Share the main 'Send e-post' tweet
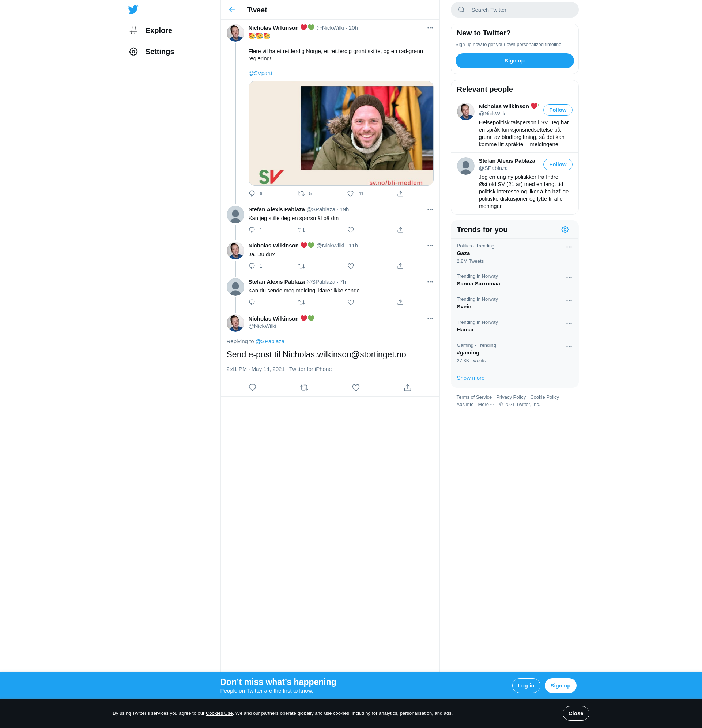 pyautogui.click(x=408, y=387)
